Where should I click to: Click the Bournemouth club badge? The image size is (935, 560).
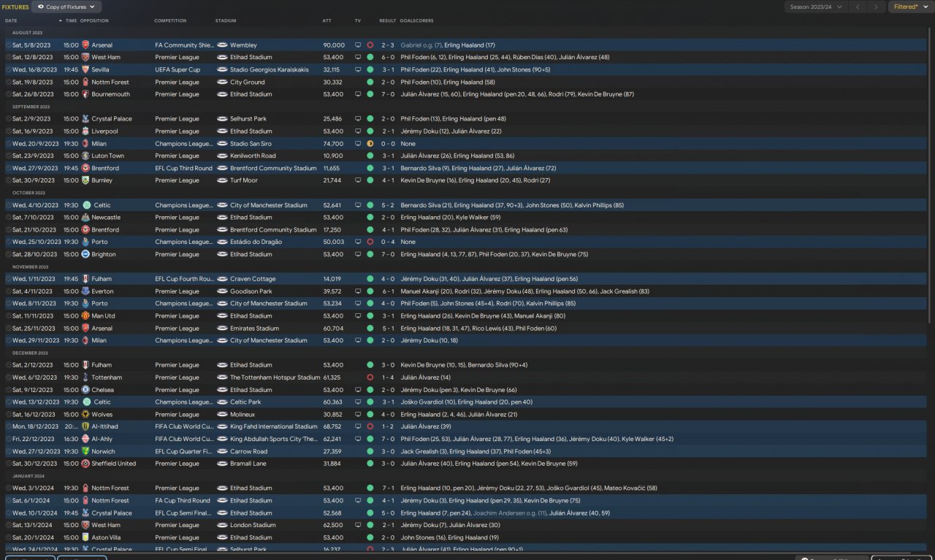pos(85,94)
